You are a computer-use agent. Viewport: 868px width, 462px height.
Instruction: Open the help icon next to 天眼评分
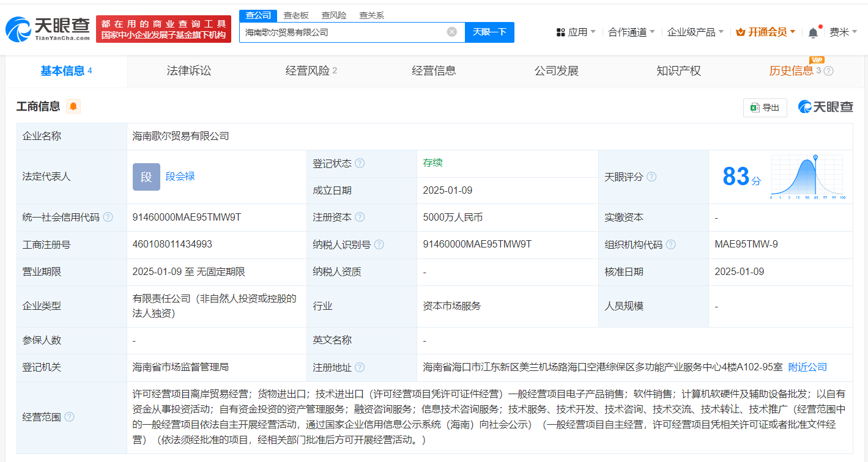[x=651, y=177]
